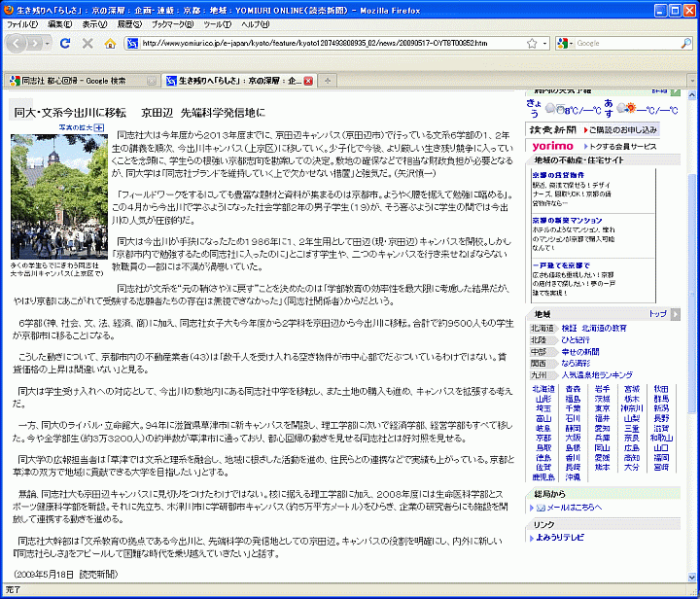Click the 東京 prefecture link
The image size is (700, 599).
coord(603,409)
